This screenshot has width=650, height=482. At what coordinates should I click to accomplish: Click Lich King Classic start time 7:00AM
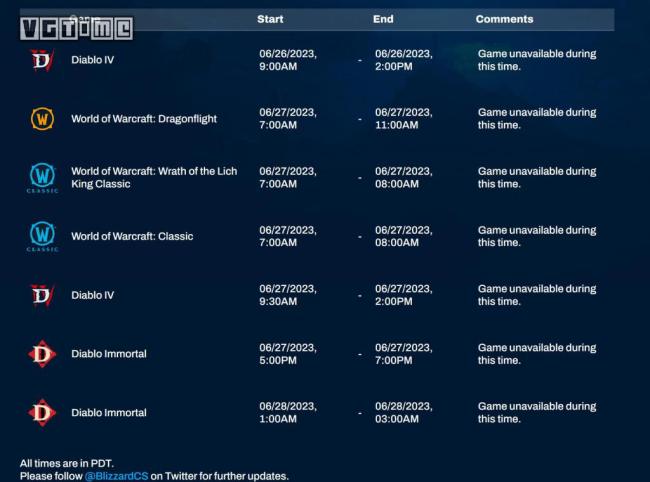coord(288,178)
